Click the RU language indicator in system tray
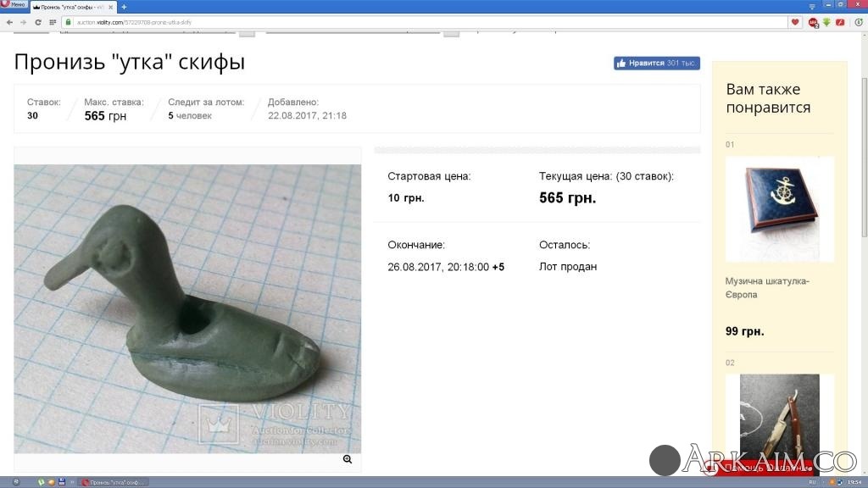Image resolution: width=868 pixels, height=488 pixels. tap(811, 481)
